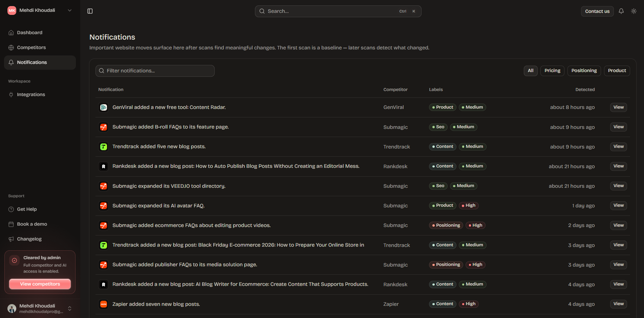Open the user account menu chevron
Image resolution: width=644 pixels, height=318 pixels.
(70, 309)
